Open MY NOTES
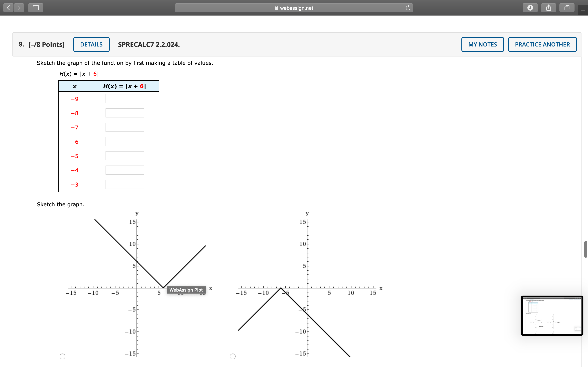The width and height of the screenshot is (588, 367). pos(482,44)
